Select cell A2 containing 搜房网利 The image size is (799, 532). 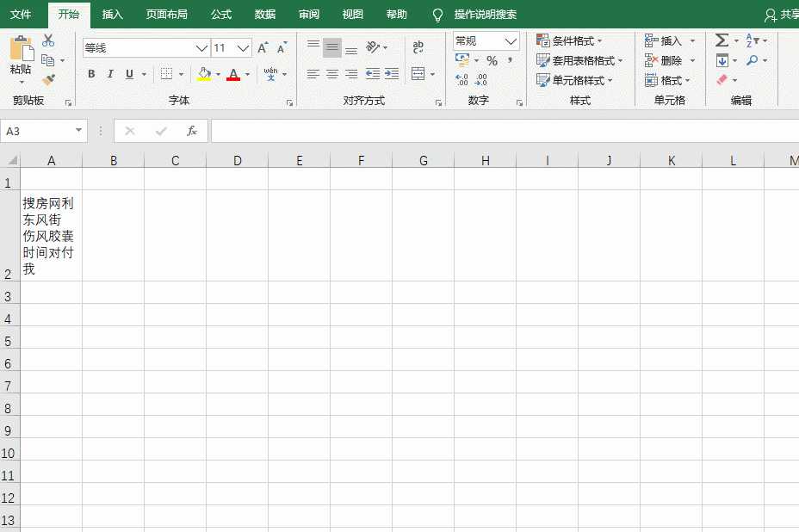pyautogui.click(x=51, y=235)
